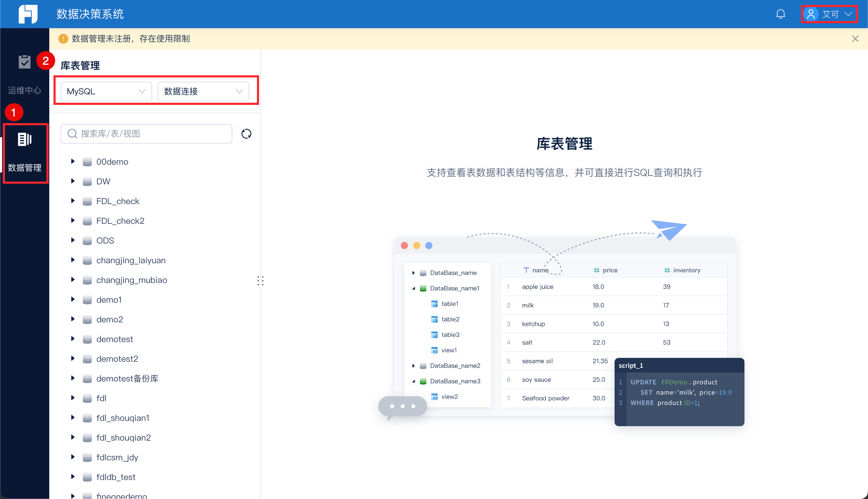Click the ODS database icon
Screen dimensions: 868x499
coord(87,241)
